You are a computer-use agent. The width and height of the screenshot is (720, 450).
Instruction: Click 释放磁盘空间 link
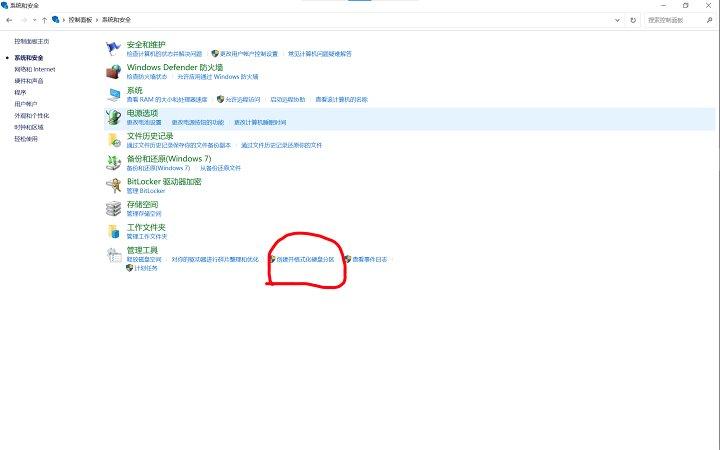click(144, 259)
